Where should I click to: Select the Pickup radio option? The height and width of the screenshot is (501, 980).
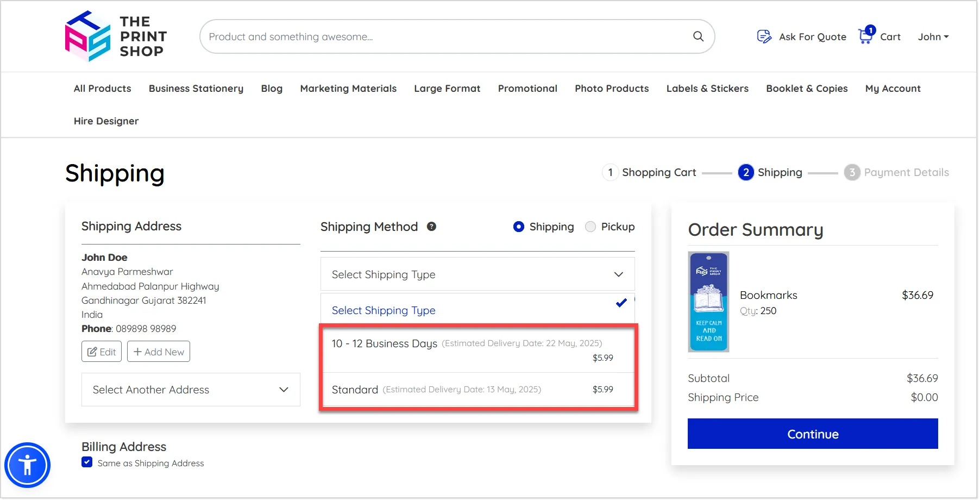tap(590, 227)
